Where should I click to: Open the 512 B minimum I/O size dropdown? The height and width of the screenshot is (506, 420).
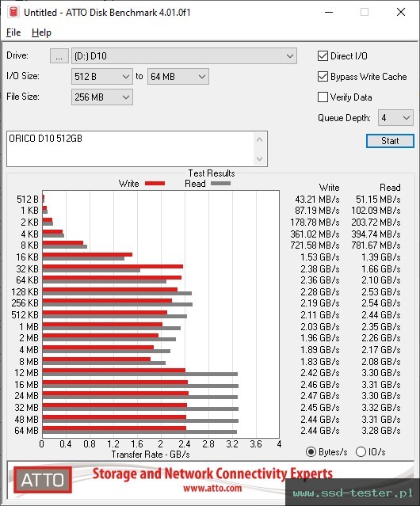102,77
